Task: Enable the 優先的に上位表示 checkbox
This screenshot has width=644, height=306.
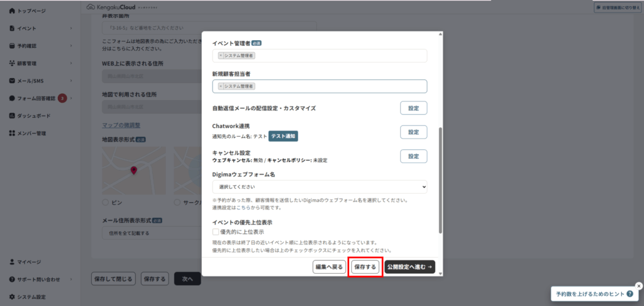Action: point(216,232)
